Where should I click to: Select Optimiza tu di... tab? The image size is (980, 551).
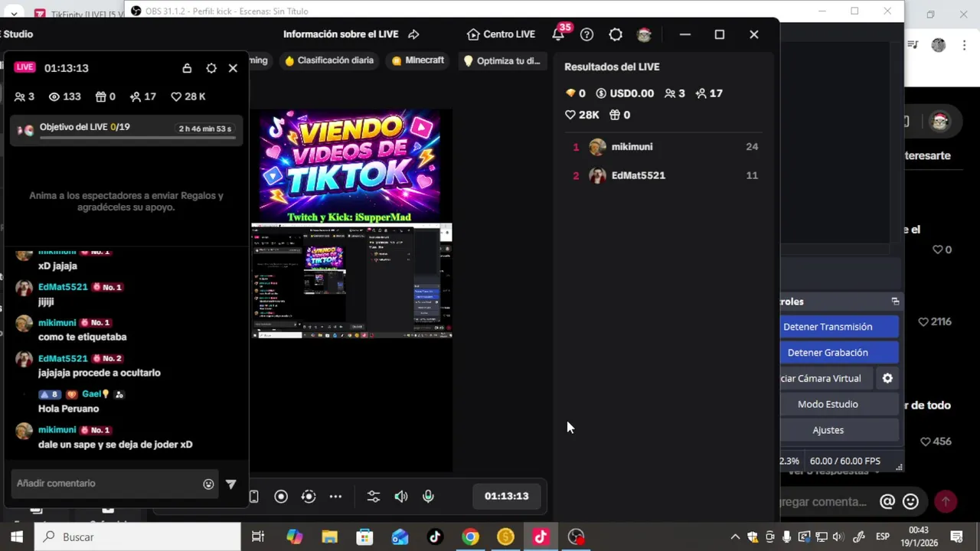(x=501, y=60)
